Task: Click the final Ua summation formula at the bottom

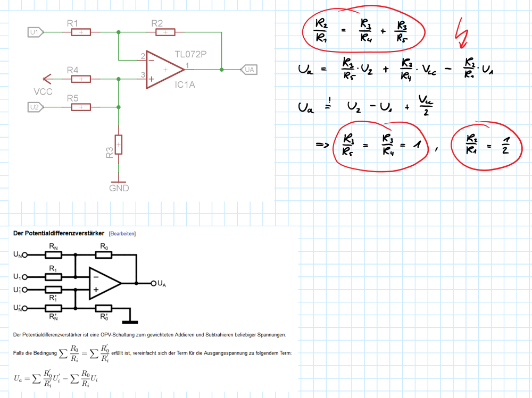Action: click(56, 379)
